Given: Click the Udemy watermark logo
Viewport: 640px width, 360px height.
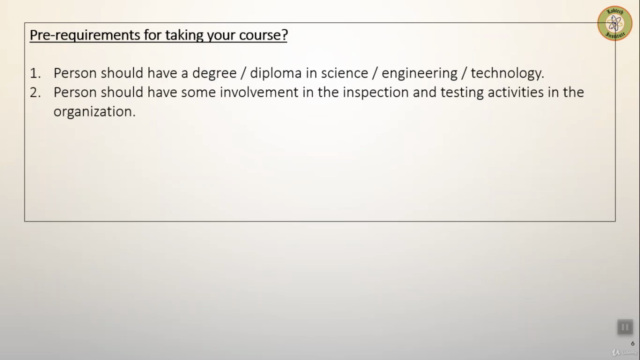Looking at the screenshot, I should point(625,353).
